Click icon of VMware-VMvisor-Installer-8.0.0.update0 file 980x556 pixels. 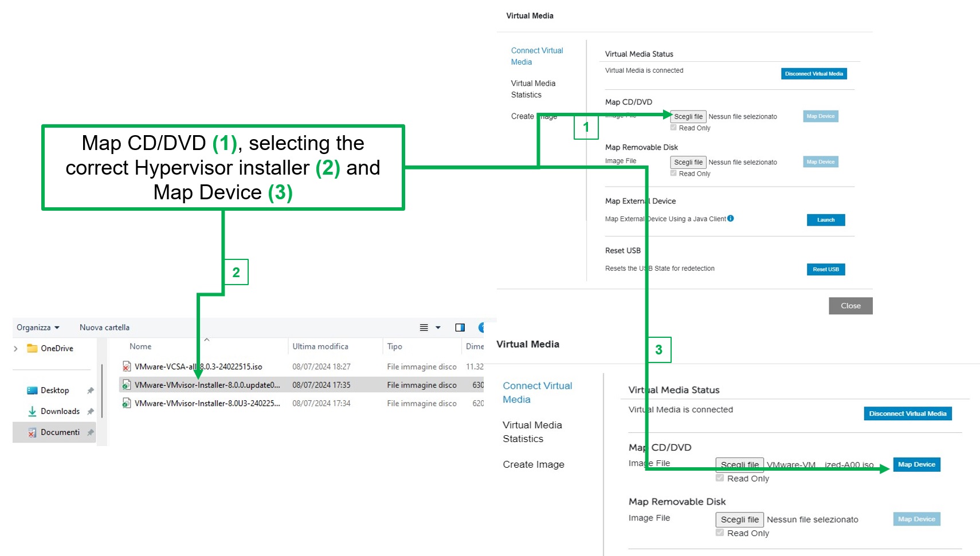click(x=127, y=385)
